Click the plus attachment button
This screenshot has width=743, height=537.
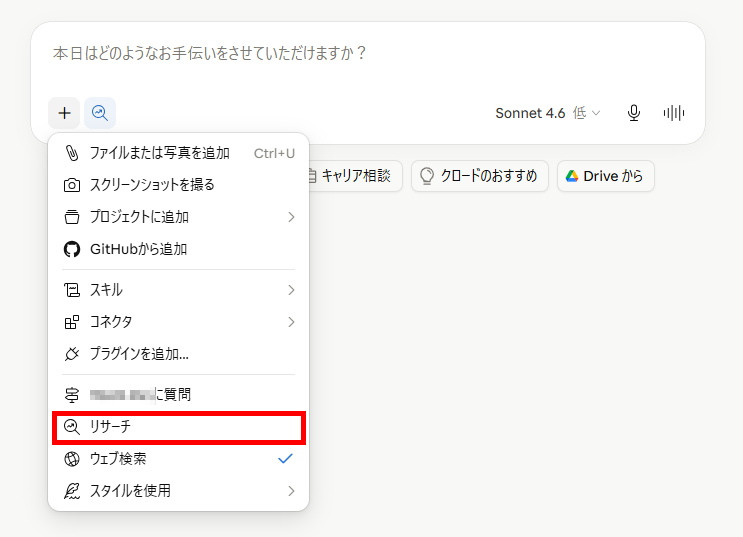coord(64,113)
